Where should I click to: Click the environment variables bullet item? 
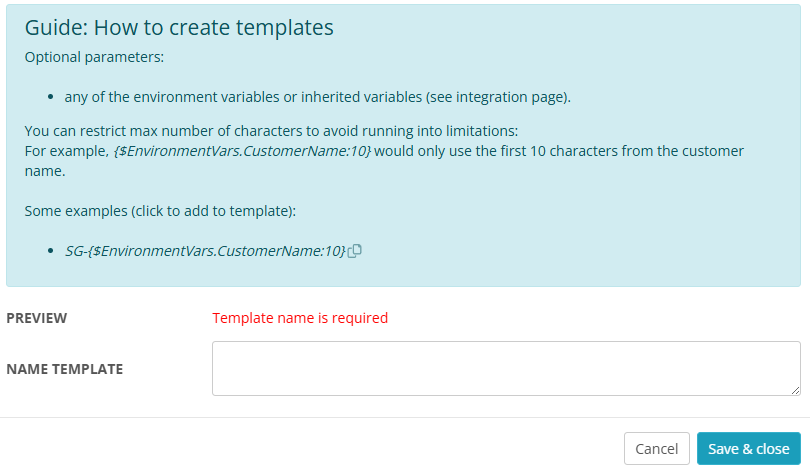pos(318,97)
